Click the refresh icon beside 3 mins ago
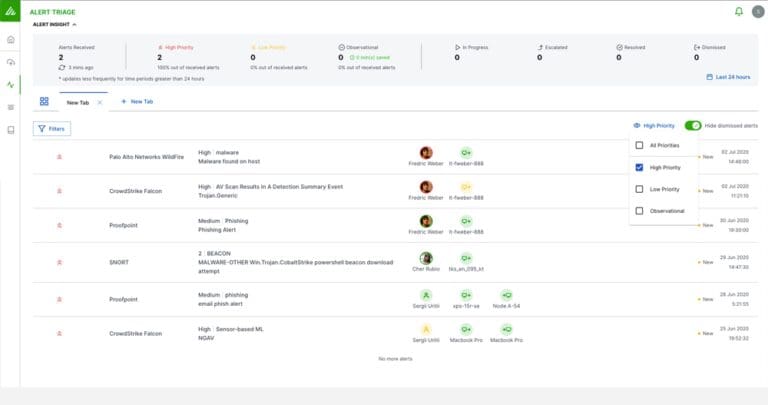The width and height of the screenshot is (768, 405). [x=62, y=68]
